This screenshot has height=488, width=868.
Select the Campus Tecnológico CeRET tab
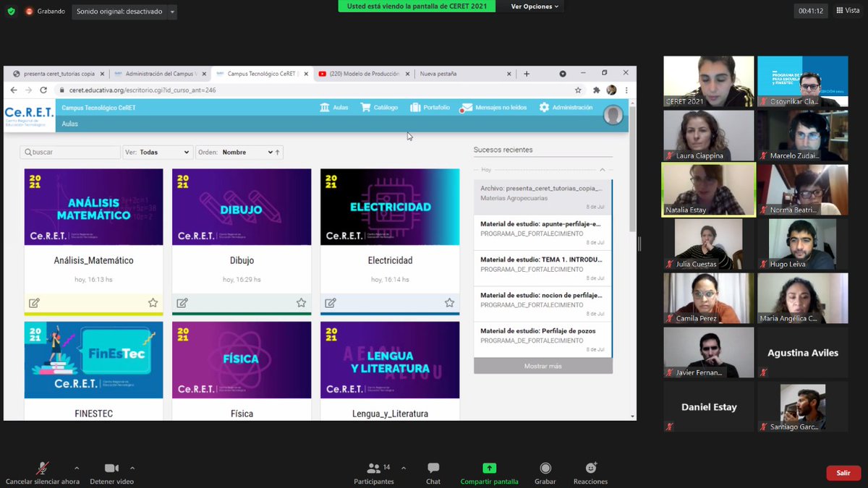(263, 73)
